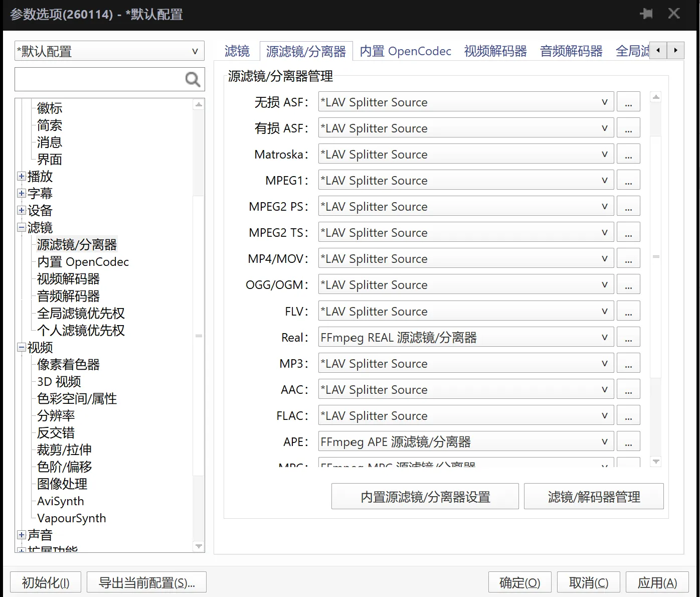Open the "..." options for 无损 ASF splitter
The width and height of the screenshot is (700, 597).
click(x=628, y=101)
